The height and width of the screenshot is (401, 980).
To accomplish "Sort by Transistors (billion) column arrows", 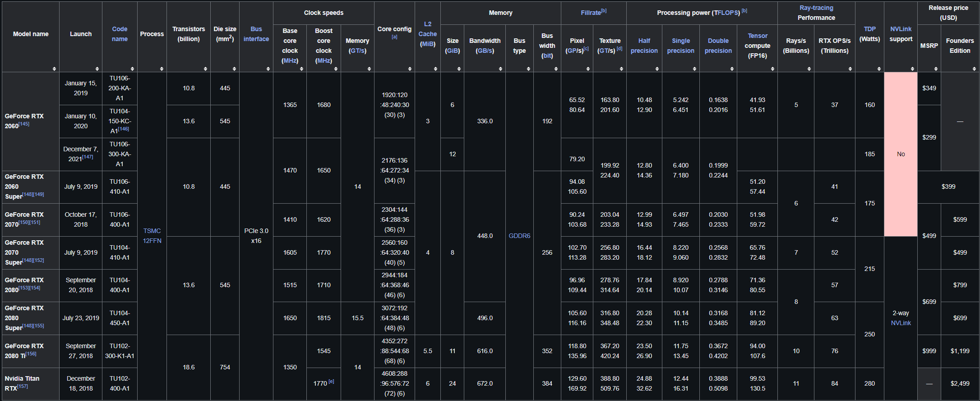I will [205, 69].
